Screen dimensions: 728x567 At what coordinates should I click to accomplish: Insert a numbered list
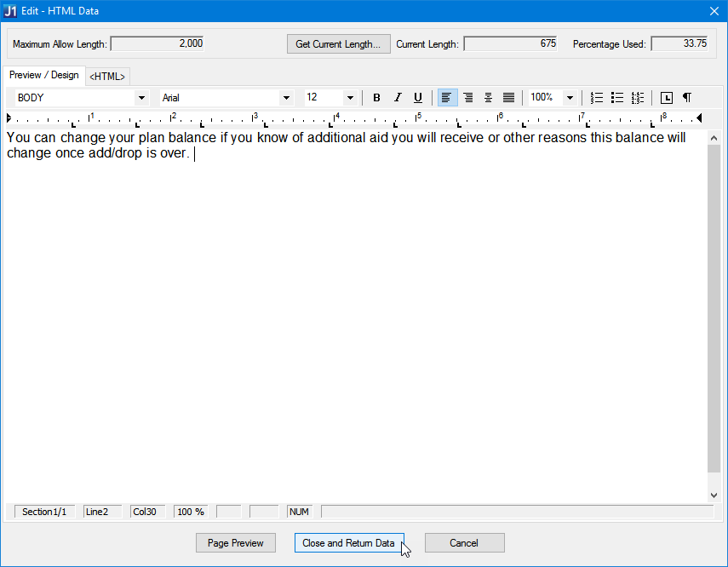pyautogui.click(x=597, y=98)
